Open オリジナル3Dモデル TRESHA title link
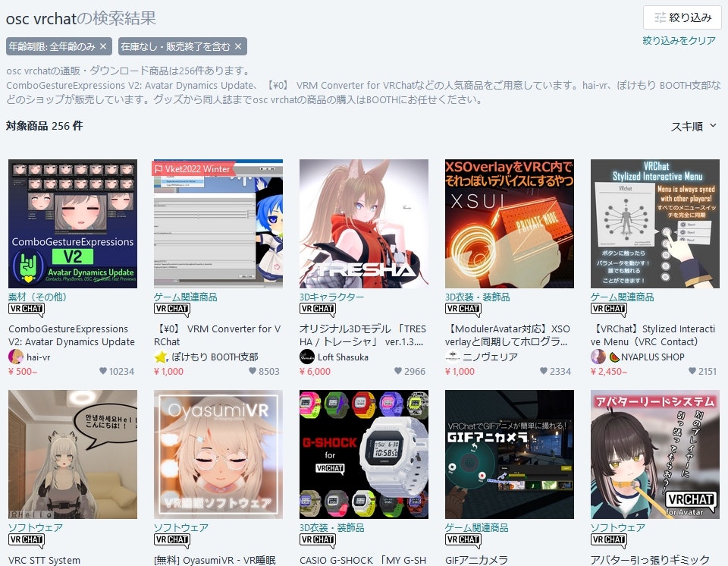The height and width of the screenshot is (566, 728). [x=362, y=335]
